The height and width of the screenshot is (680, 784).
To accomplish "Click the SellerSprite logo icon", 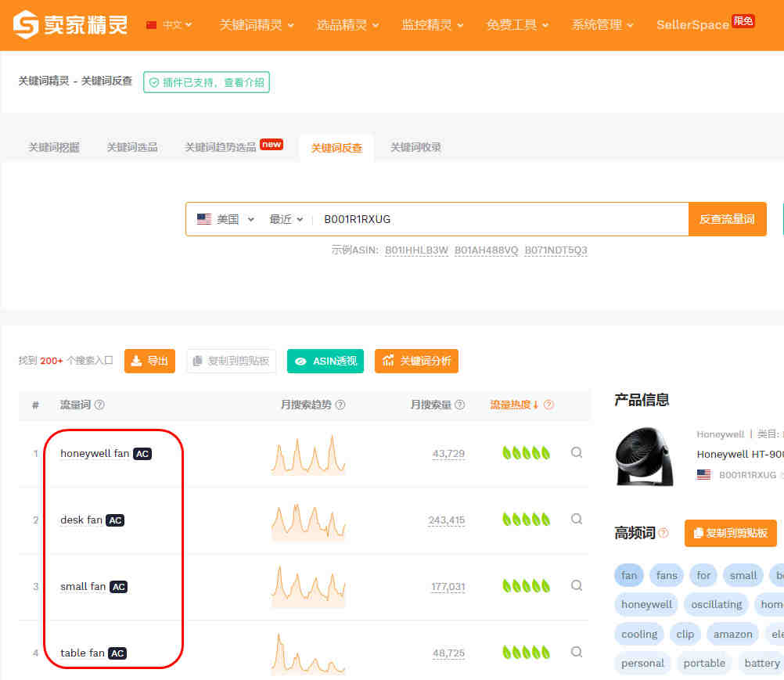I will [x=26, y=24].
